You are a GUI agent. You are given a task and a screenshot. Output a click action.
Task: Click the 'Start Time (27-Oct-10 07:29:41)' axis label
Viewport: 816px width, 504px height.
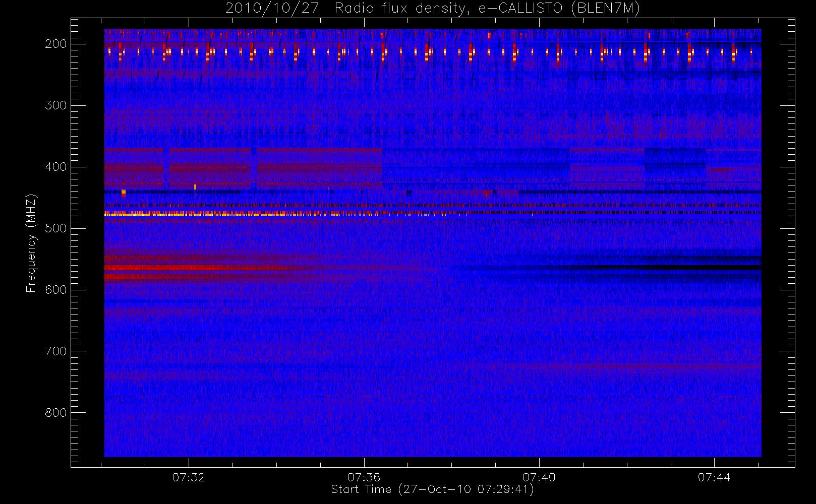click(x=432, y=489)
